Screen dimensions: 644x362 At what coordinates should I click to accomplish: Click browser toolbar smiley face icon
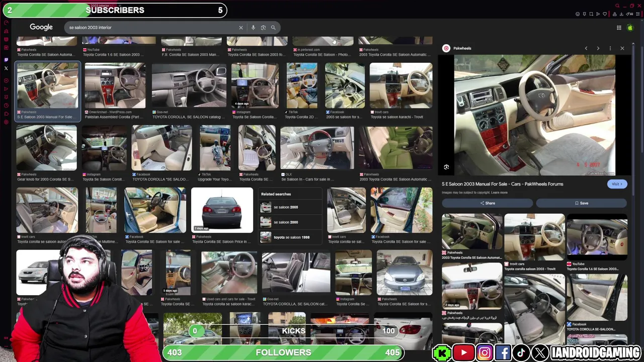point(578,14)
